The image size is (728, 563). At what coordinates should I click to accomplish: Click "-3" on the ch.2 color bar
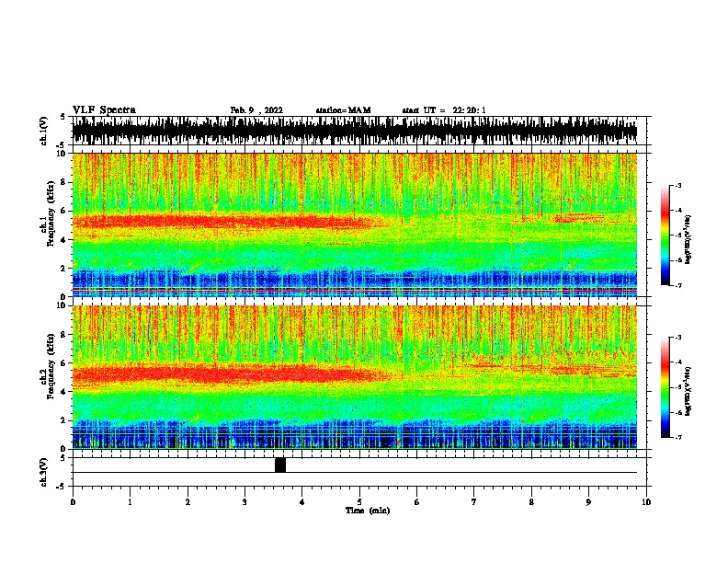click(677, 338)
